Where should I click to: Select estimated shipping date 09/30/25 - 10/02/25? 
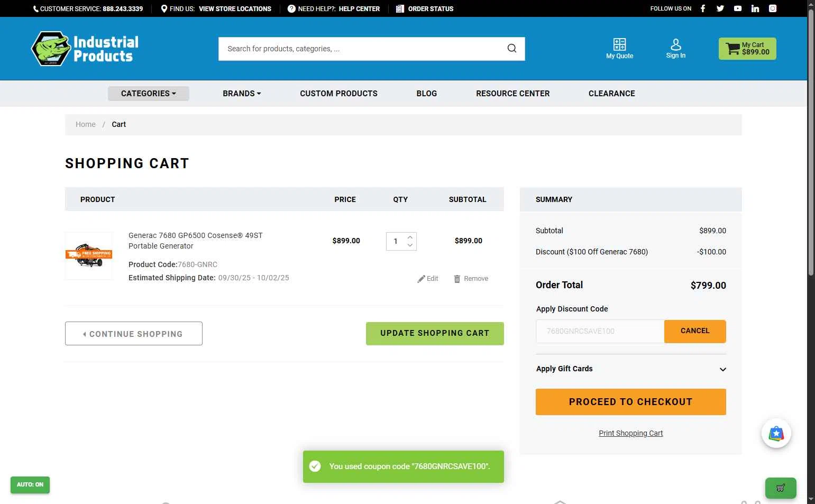point(253,278)
